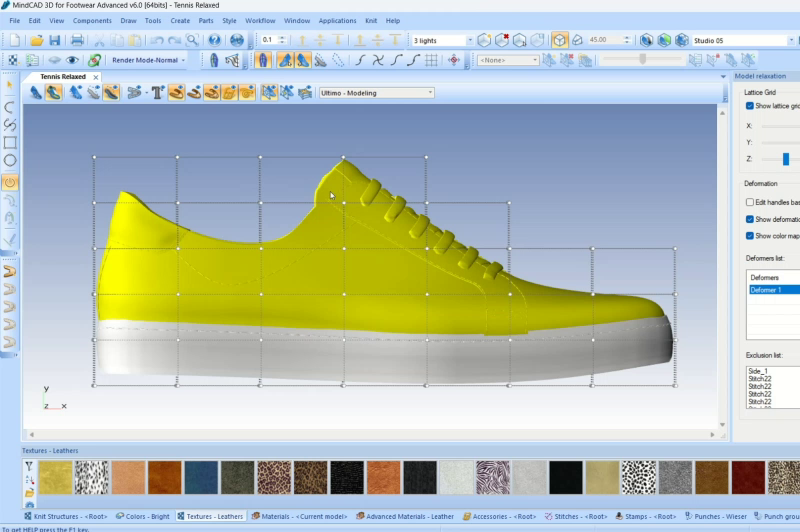This screenshot has height=532, width=800.
Task: Select the arrow pointer tool in the left toolbar
Action: [10, 85]
